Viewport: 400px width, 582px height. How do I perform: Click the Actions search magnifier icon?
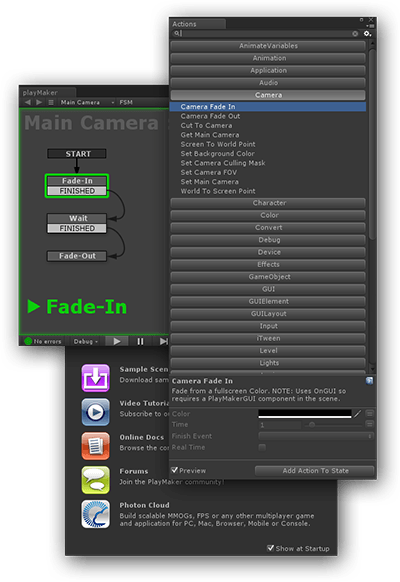click(x=177, y=33)
